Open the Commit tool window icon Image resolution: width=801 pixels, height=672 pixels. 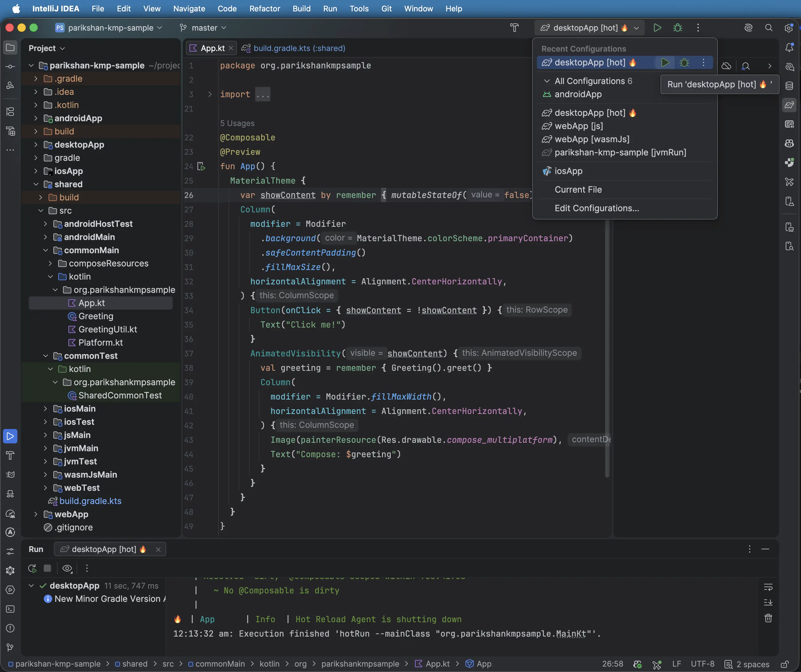point(10,67)
